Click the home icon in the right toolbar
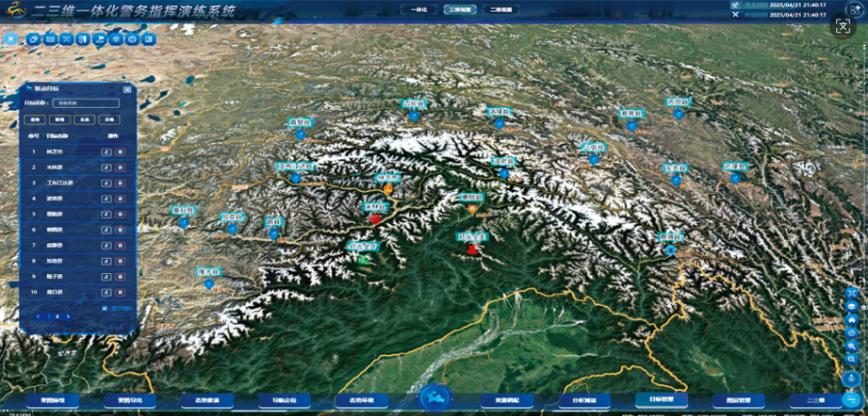The height and width of the screenshot is (416, 868). (x=852, y=319)
